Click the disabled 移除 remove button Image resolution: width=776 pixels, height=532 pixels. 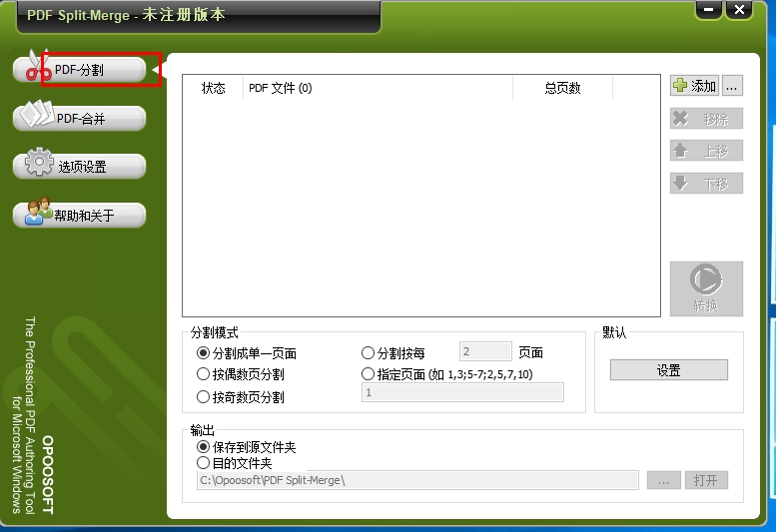(706, 119)
